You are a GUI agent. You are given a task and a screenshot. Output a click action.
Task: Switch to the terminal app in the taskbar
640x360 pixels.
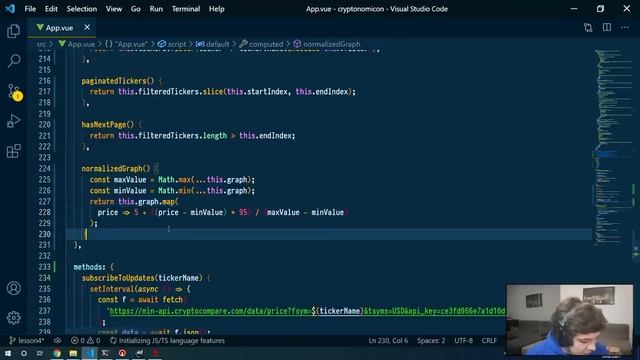click(x=106, y=353)
